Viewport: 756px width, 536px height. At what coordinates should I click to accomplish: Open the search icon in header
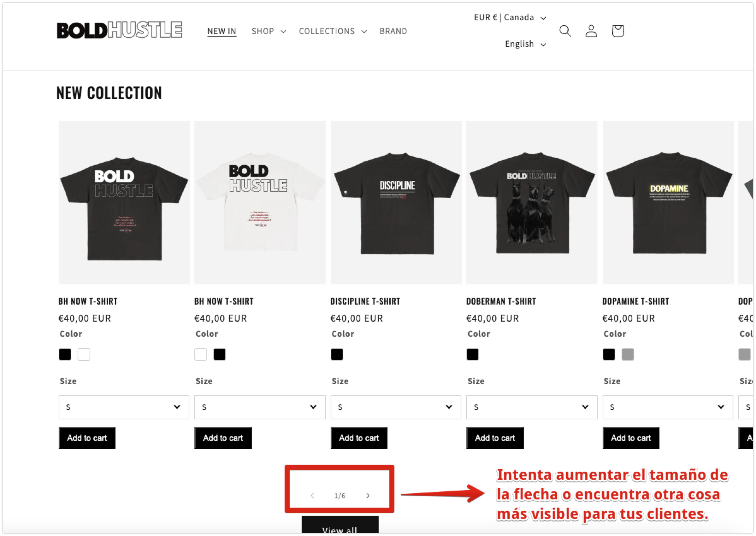565,31
